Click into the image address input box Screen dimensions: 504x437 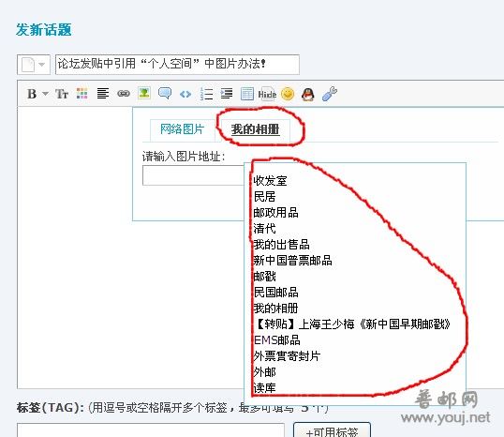point(193,175)
